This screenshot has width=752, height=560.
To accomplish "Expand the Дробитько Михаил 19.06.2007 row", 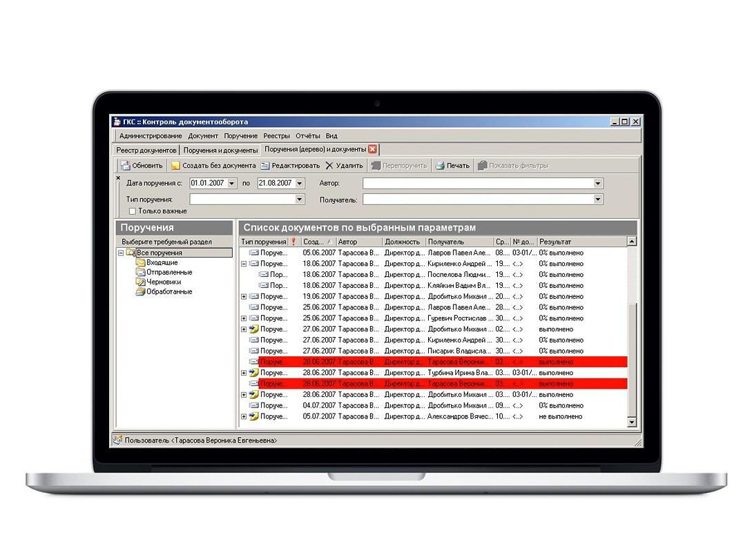I will pyautogui.click(x=244, y=296).
